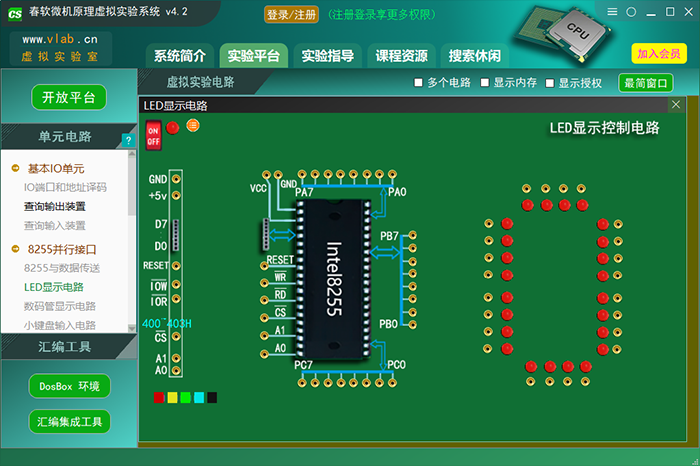Click the help question mark next to 单元电路

(x=127, y=140)
